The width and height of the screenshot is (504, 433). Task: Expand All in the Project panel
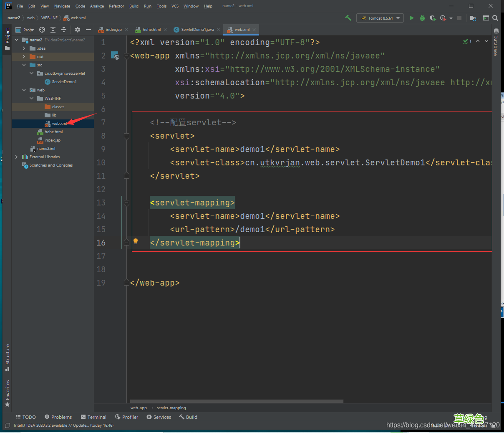53,30
